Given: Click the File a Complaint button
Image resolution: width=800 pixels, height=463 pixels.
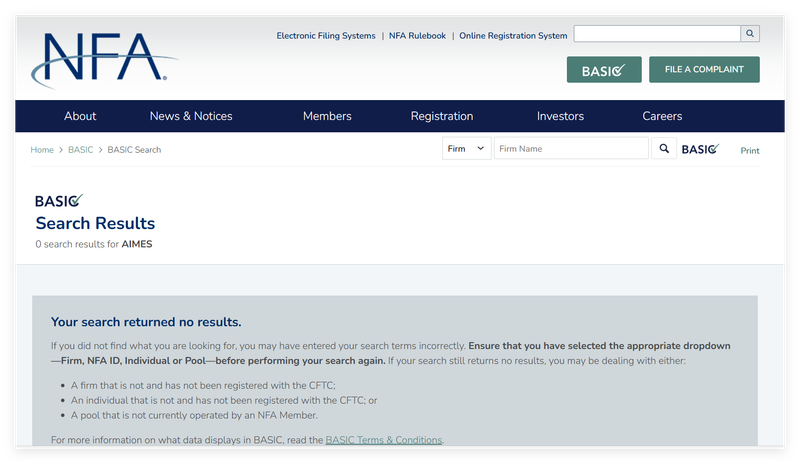Looking at the screenshot, I should tap(704, 69).
